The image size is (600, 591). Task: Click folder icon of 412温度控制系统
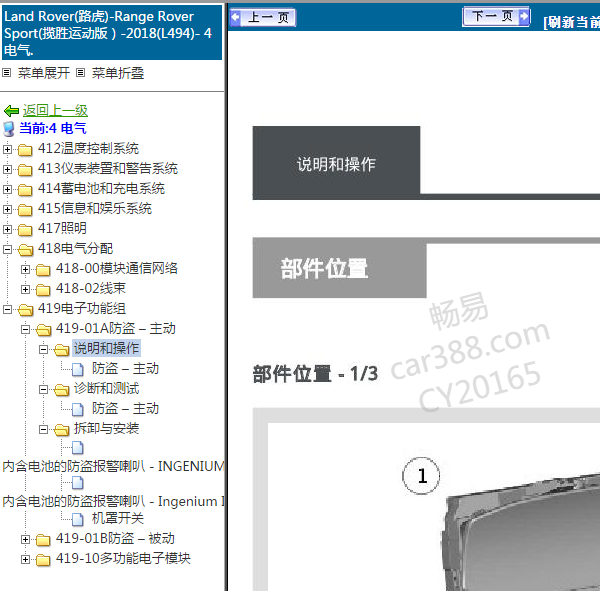[x=25, y=150]
